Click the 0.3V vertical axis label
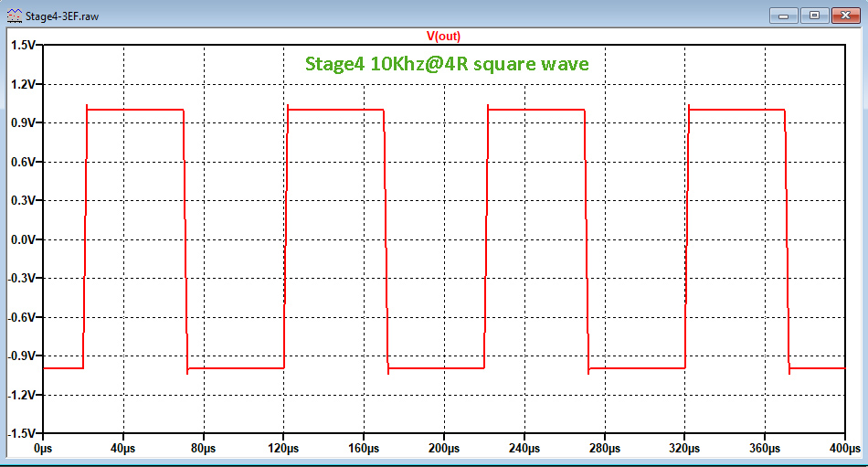Image resolution: width=868 pixels, height=467 pixels. click(23, 200)
